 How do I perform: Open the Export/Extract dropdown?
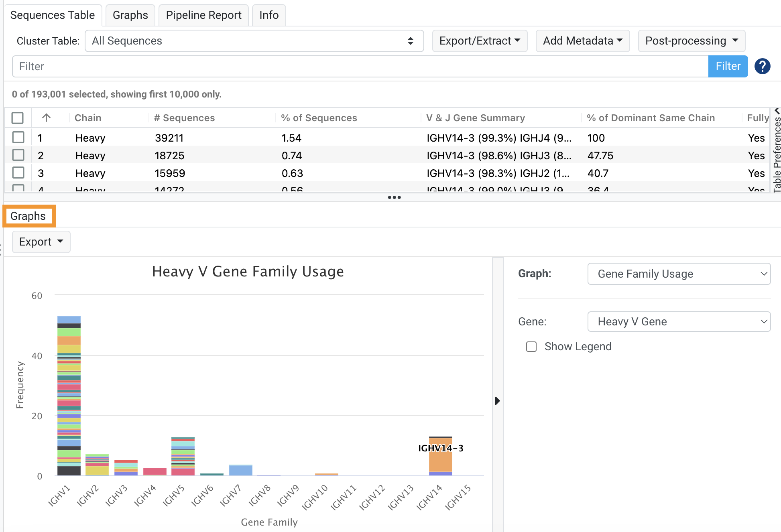tap(480, 41)
